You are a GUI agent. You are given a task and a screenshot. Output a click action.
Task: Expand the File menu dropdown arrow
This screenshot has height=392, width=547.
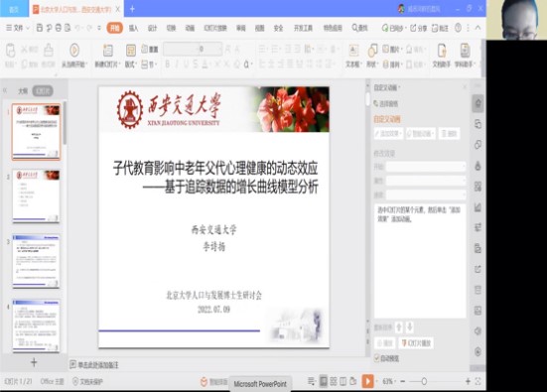[28, 28]
